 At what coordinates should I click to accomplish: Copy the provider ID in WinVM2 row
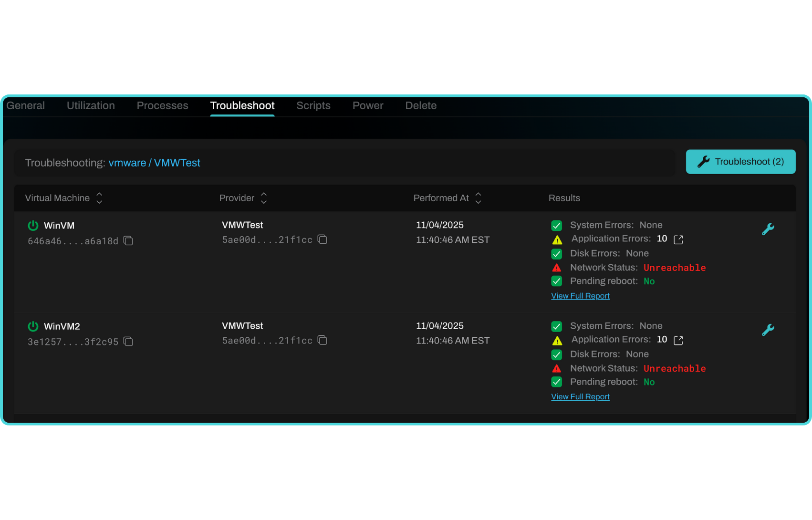(323, 340)
